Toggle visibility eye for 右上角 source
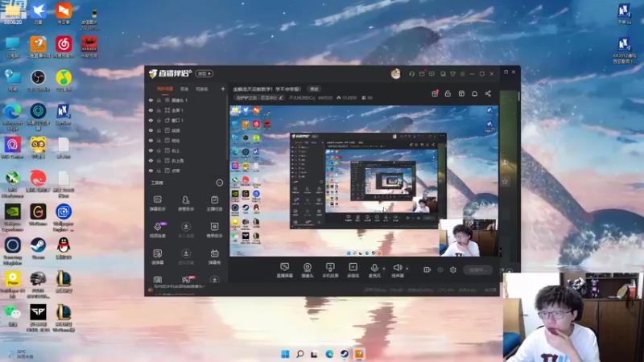 coord(151,160)
